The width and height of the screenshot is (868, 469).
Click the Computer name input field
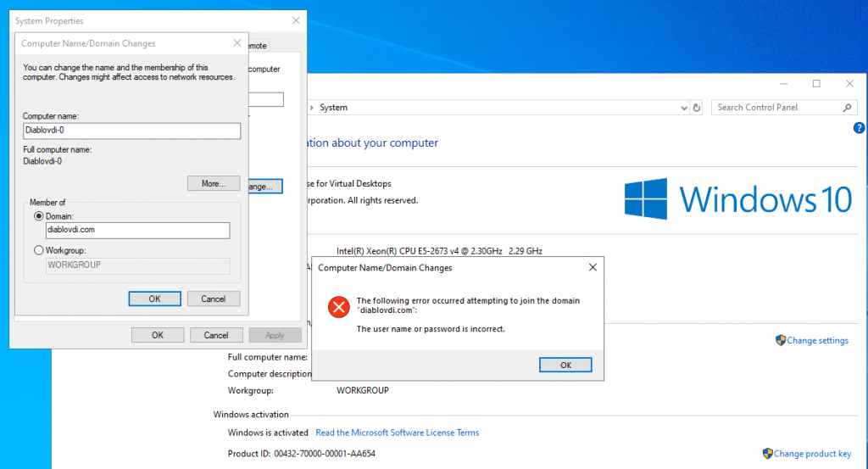point(131,131)
